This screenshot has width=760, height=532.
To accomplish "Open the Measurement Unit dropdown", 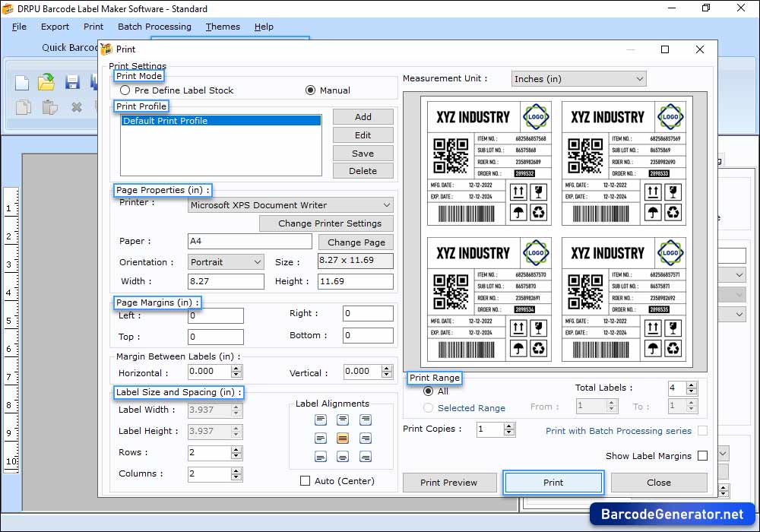I will [639, 78].
